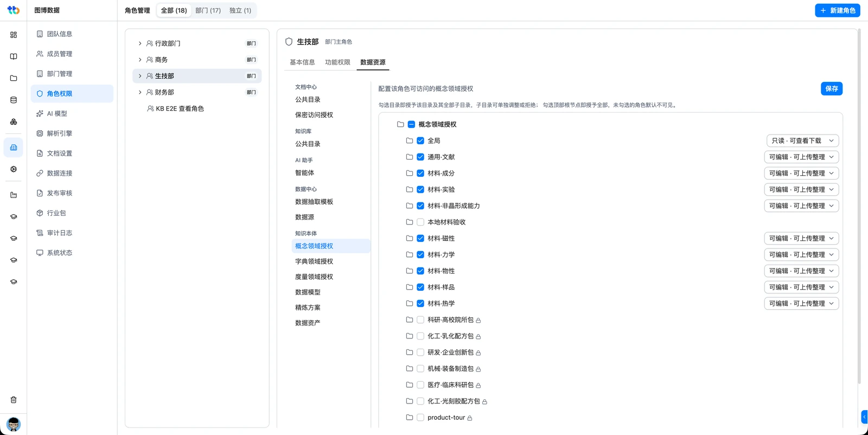Open the user avatar at bottom left
This screenshot has height=435, width=868.
[x=14, y=424]
